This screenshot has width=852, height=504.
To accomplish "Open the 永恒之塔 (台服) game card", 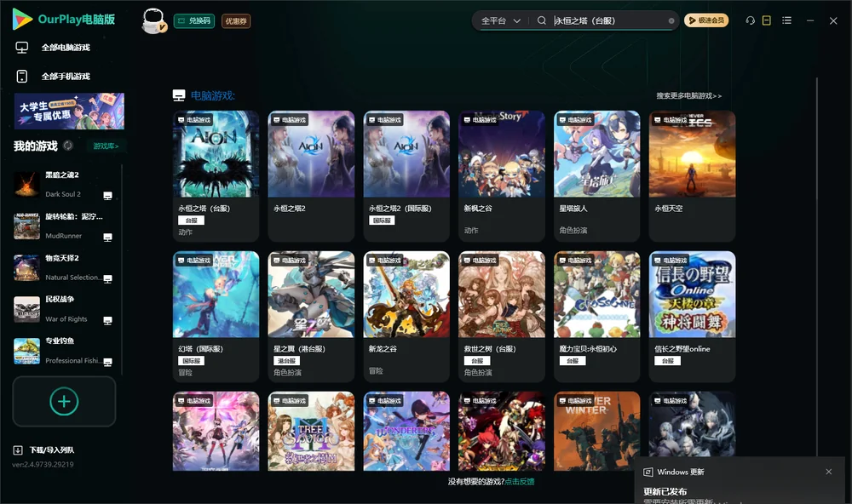I will tap(216, 176).
